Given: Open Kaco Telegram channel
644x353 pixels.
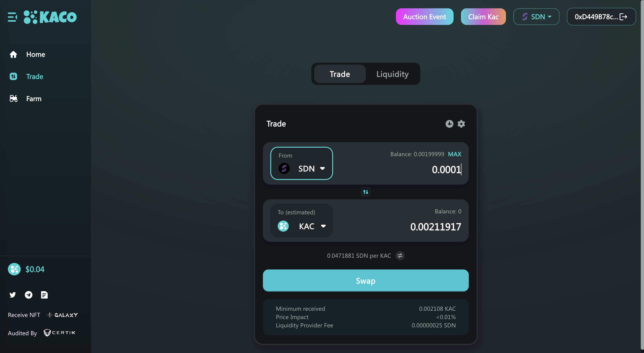Looking at the screenshot, I should [x=28, y=295].
